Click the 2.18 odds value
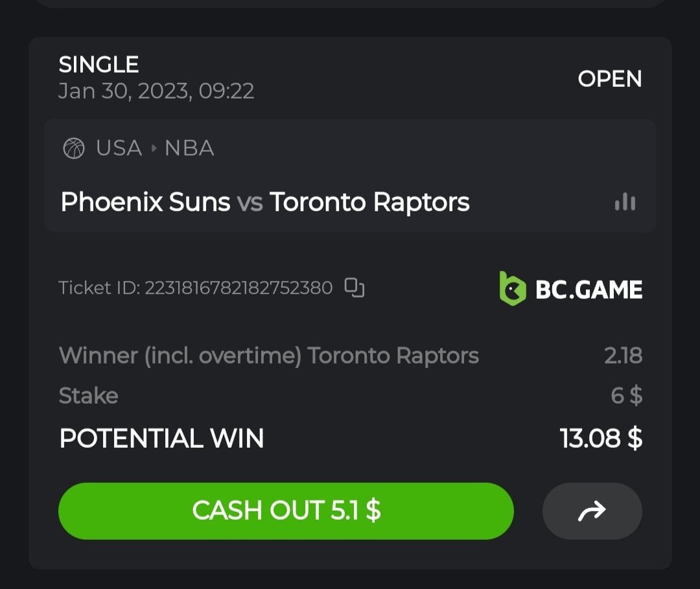The width and height of the screenshot is (700, 589). pyautogui.click(x=623, y=356)
